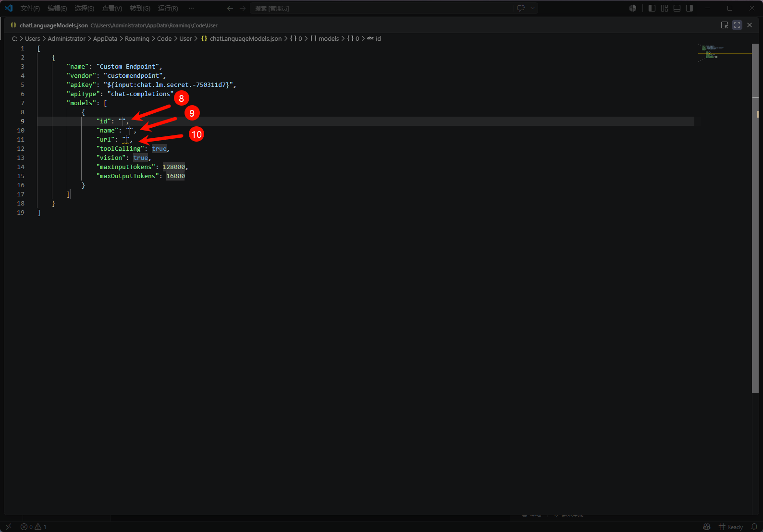Open the 转到(G) menu
The height and width of the screenshot is (532, 763).
140,8
